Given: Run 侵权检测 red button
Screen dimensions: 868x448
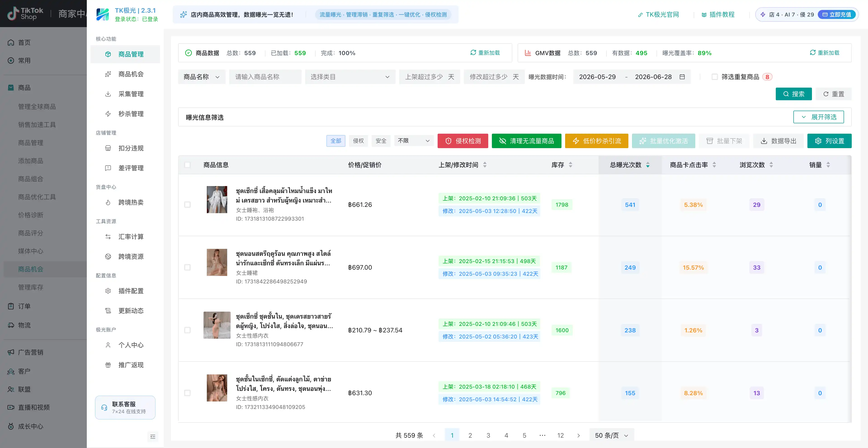Looking at the screenshot, I should (x=463, y=141).
